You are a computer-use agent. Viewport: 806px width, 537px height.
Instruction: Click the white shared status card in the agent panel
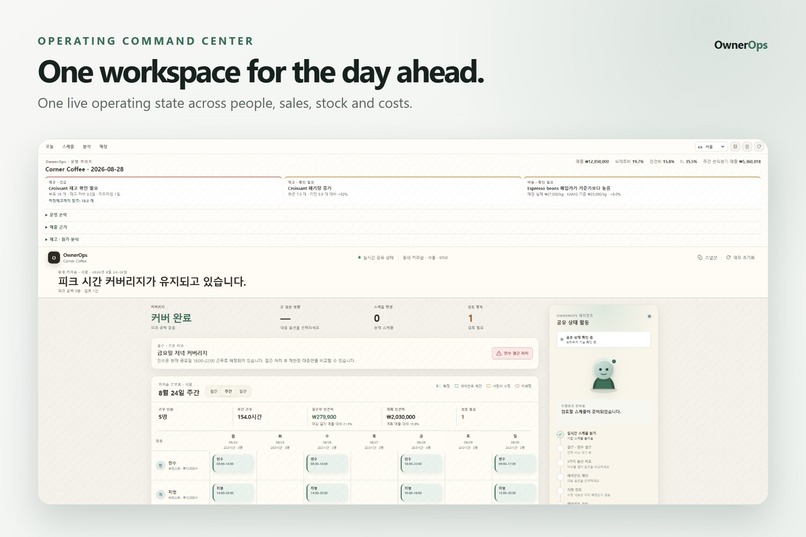(x=603, y=339)
